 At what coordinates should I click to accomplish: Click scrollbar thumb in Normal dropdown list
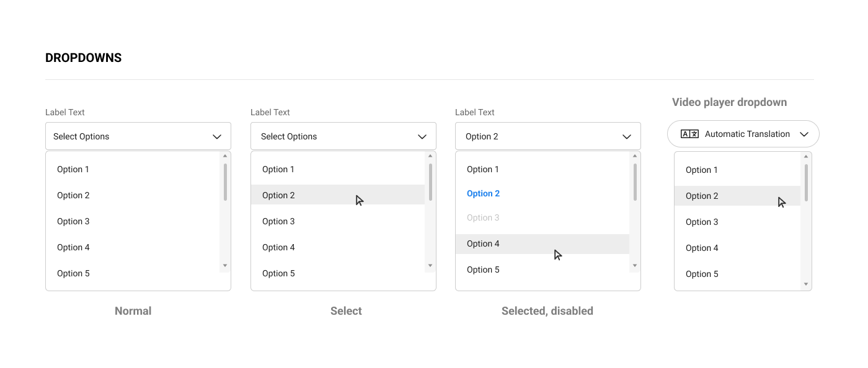tap(225, 182)
